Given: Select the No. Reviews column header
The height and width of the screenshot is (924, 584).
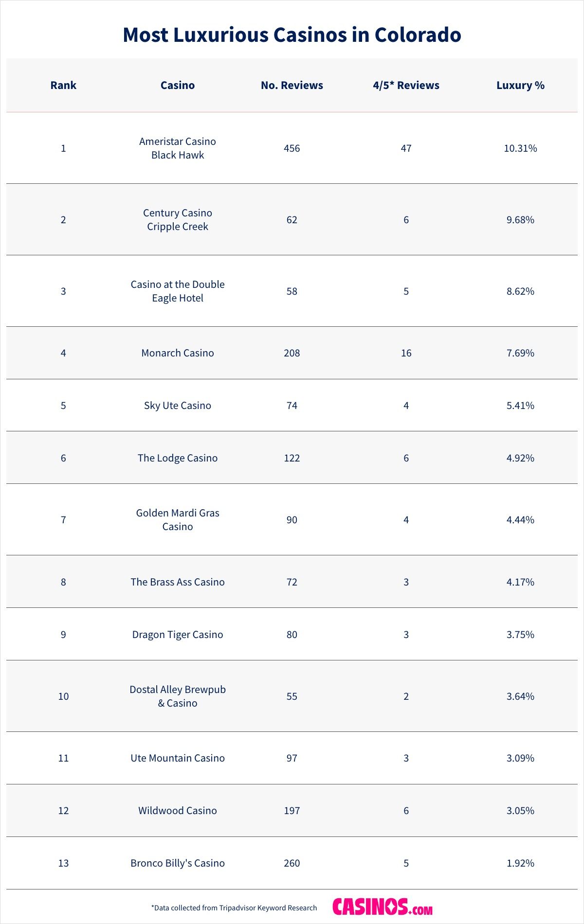Looking at the screenshot, I should (x=292, y=85).
